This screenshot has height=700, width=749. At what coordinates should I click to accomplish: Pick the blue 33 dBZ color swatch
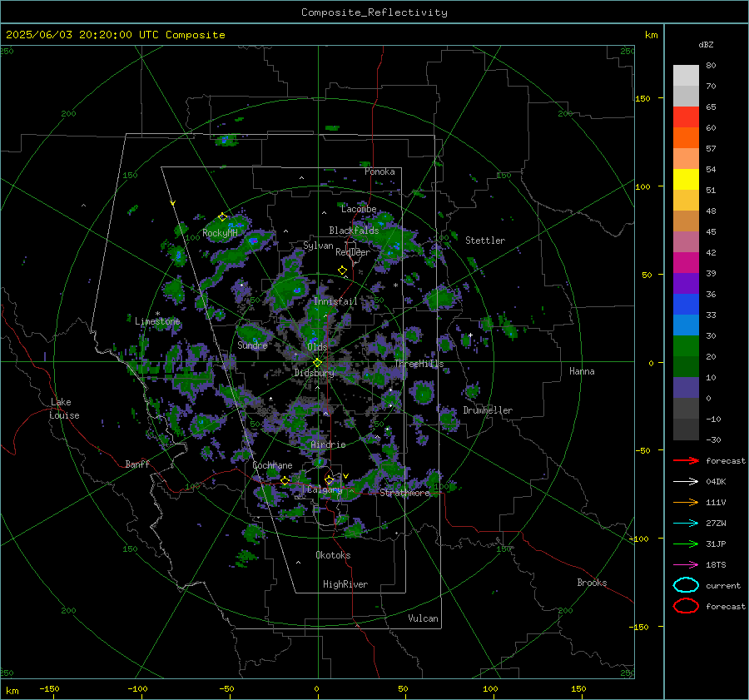pyautogui.click(x=686, y=305)
